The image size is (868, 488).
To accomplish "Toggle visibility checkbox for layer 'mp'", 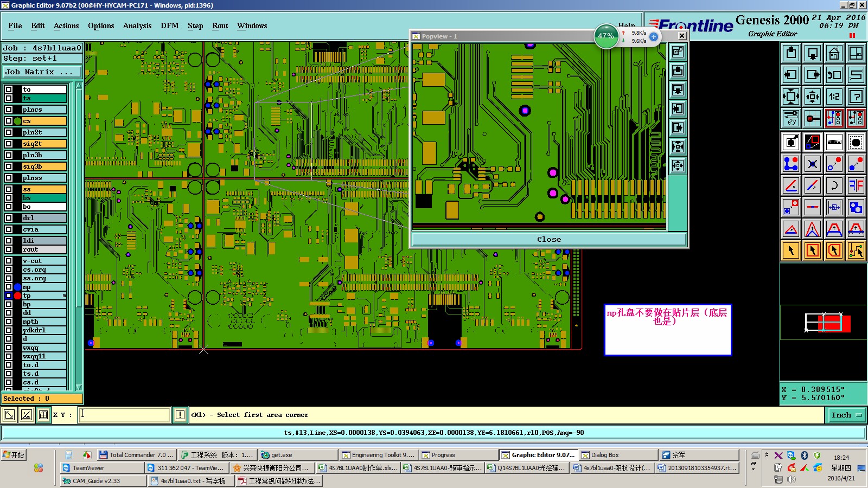I will 9,287.
